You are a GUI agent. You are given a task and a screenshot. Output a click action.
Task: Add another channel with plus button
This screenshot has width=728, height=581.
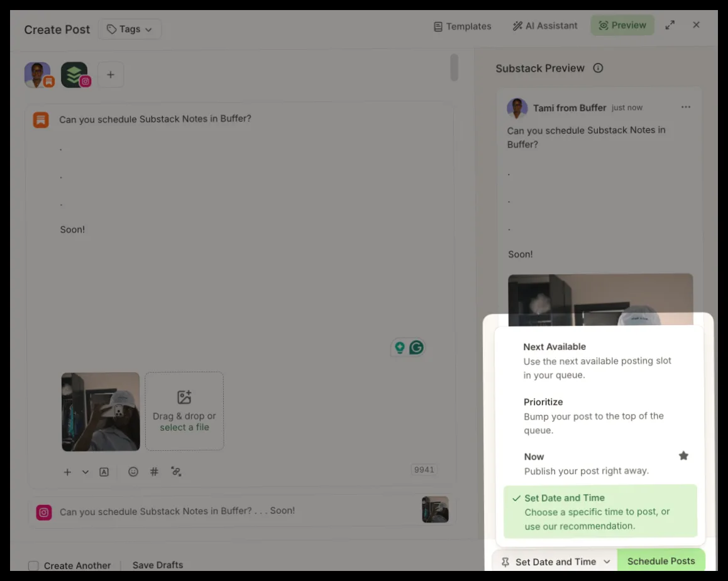coord(111,75)
